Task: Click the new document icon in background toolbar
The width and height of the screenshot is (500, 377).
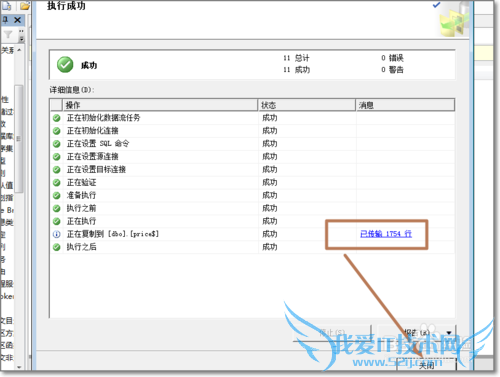Action: pyautogui.click(x=7, y=6)
